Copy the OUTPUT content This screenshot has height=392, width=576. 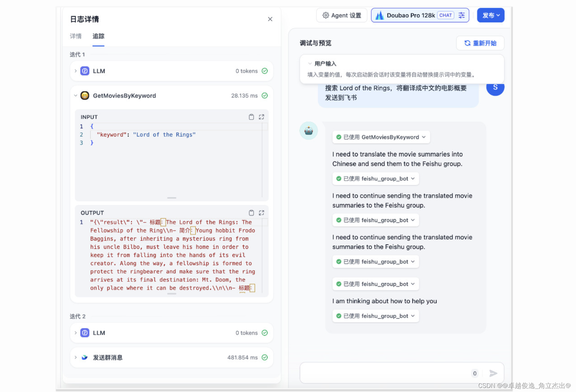tap(251, 213)
